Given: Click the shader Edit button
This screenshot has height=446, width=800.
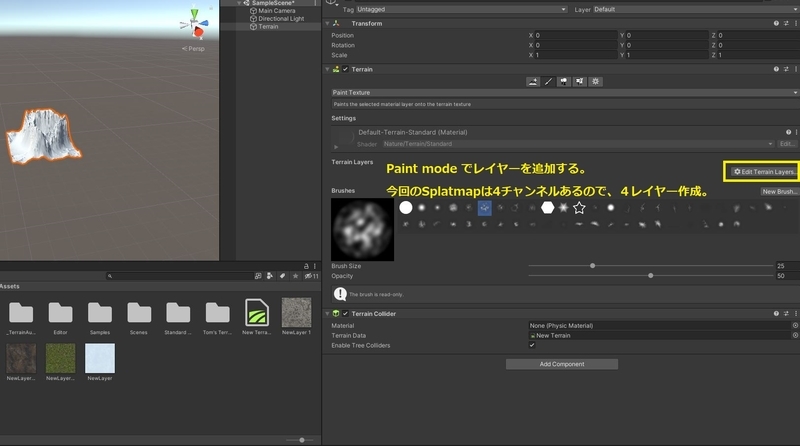Looking at the screenshot, I should tap(787, 144).
